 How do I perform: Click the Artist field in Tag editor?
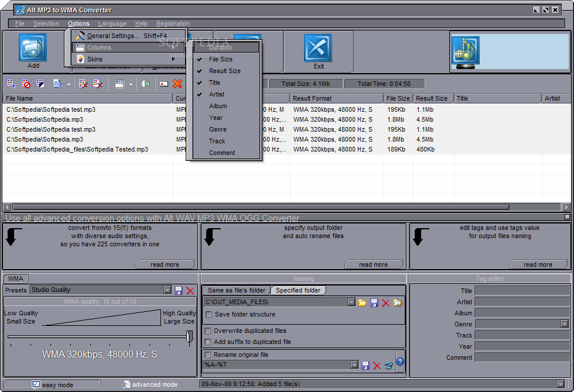pyautogui.click(x=522, y=302)
